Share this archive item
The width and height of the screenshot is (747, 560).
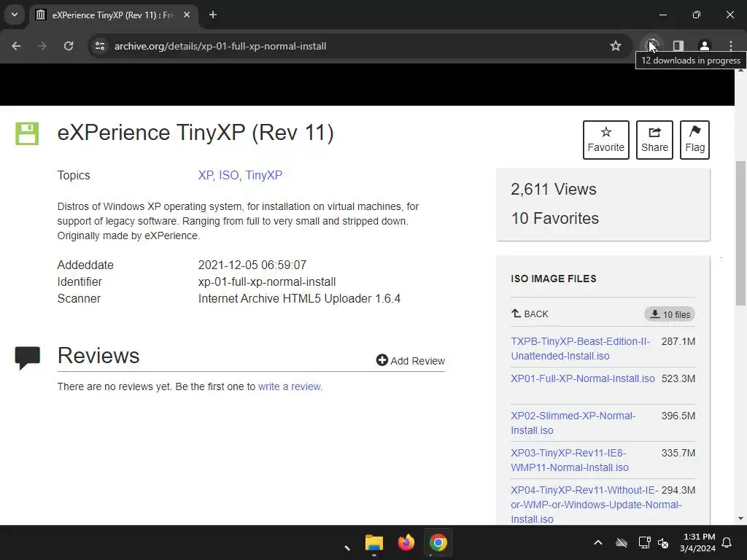(x=654, y=140)
